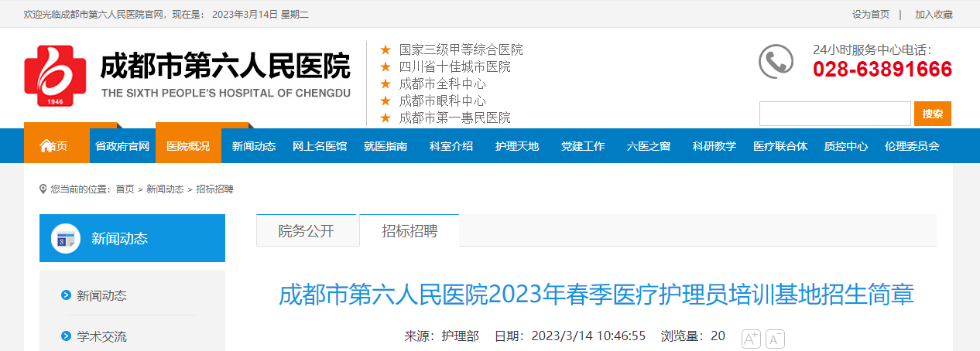Open 省政府官网 navigation item
Screen dimensions: 980x351
[122, 146]
